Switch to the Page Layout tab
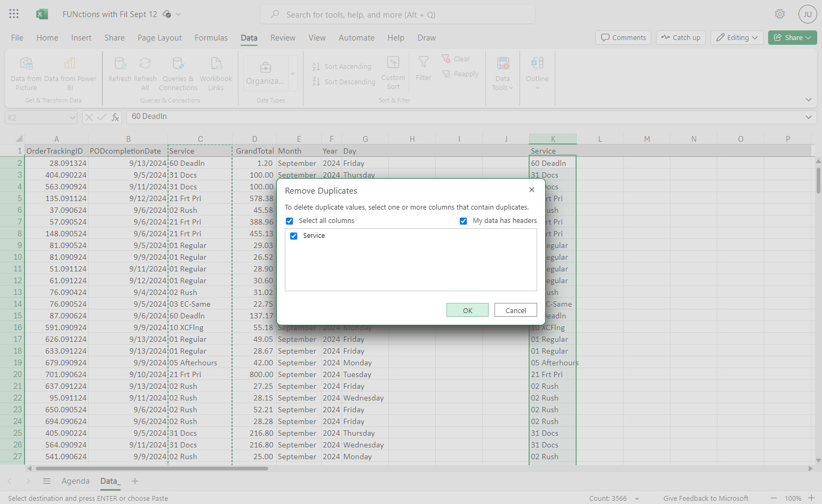The height and width of the screenshot is (504, 822). pos(159,38)
